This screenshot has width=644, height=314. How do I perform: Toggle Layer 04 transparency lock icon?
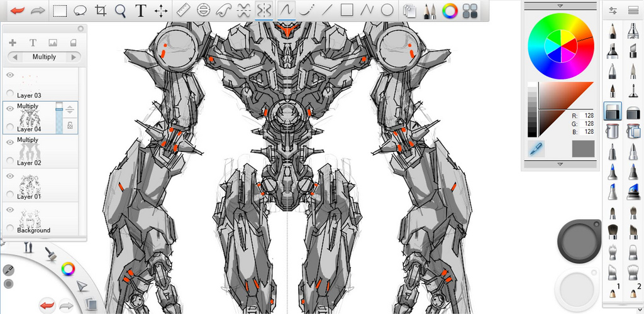pos(70,125)
